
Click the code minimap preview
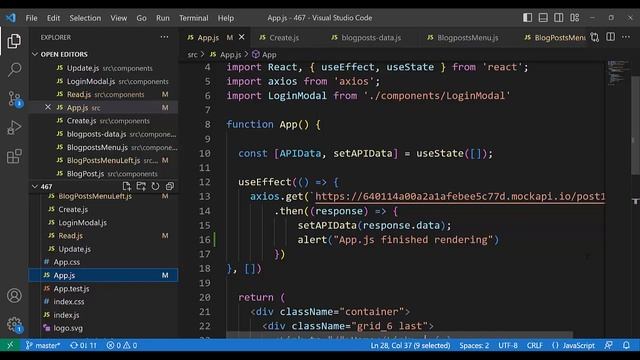617,73
